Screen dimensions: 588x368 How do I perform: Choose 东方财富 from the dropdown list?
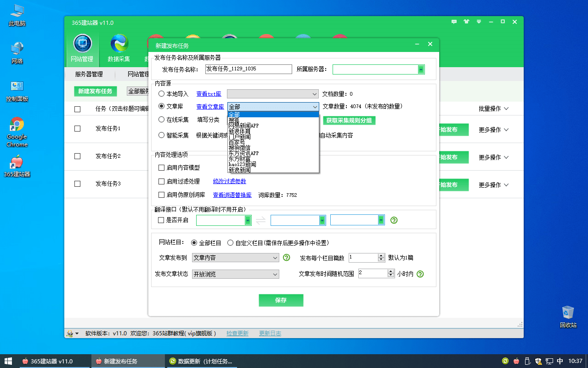pyautogui.click(x=273, y=159)
